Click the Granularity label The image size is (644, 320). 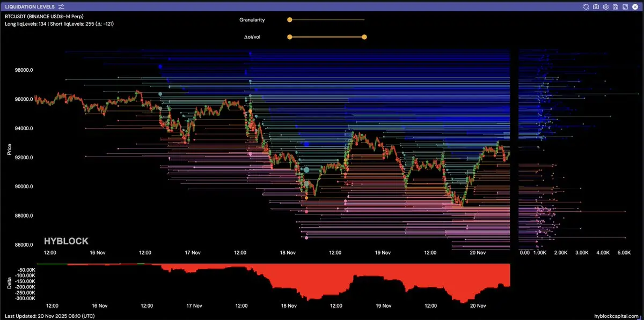click(252, 20)
